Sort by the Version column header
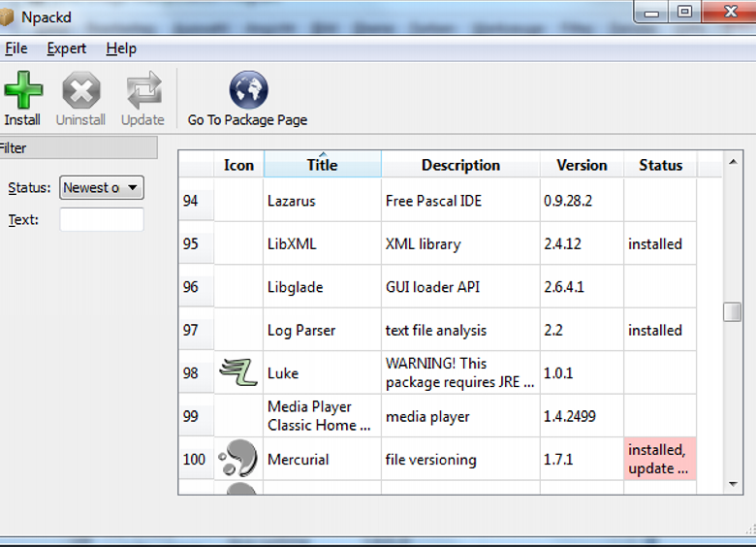 tap(582, 165)
